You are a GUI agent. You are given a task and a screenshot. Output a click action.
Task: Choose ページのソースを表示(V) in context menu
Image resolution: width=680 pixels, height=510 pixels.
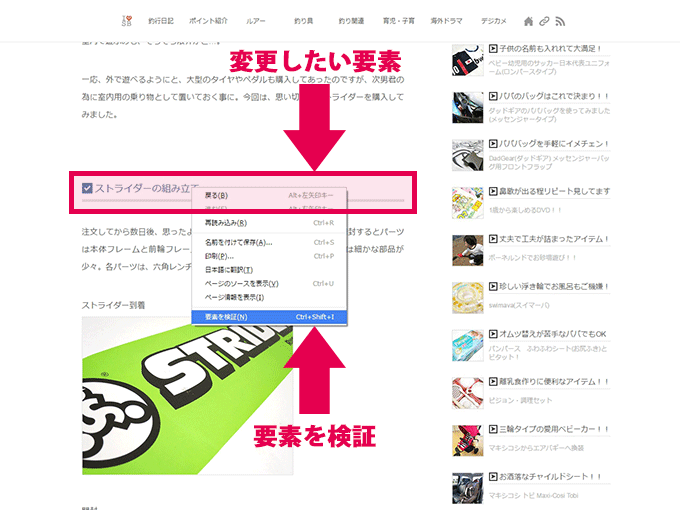coord(269,284)
